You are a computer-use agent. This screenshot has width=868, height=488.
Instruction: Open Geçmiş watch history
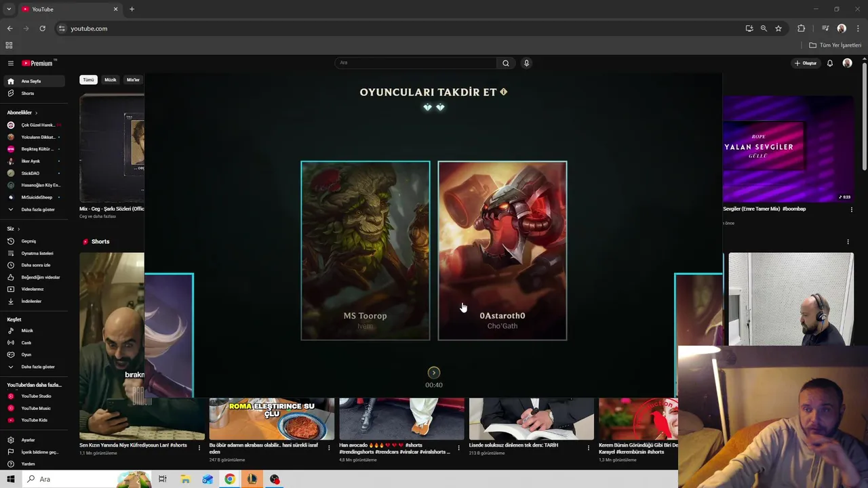click(x=35, y=241)
